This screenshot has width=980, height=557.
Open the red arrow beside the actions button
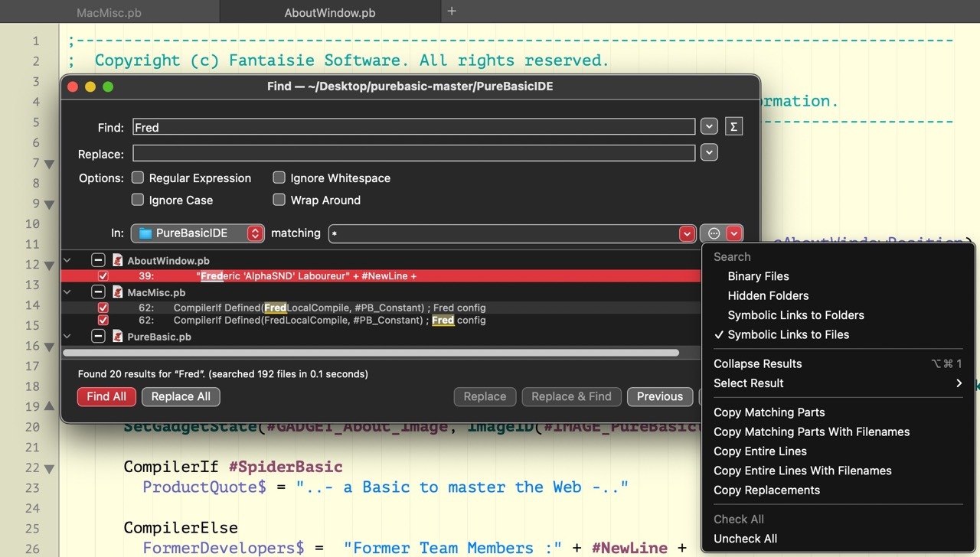pyautogui.click(x=734, y=233)
